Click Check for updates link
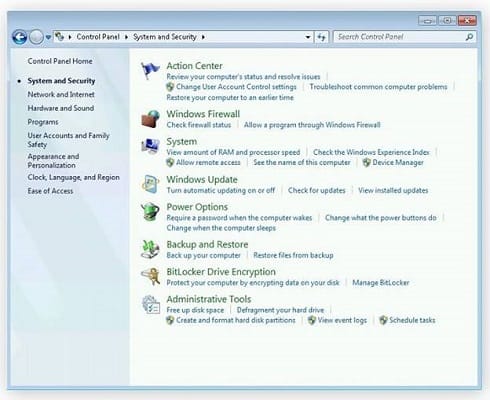This screenshot has height=400, width=490. (x=317, y=190)
